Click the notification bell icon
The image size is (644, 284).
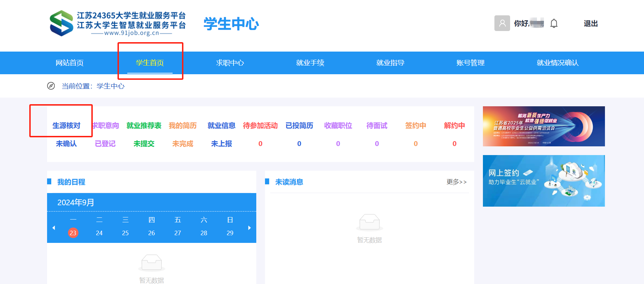[554, 23]
